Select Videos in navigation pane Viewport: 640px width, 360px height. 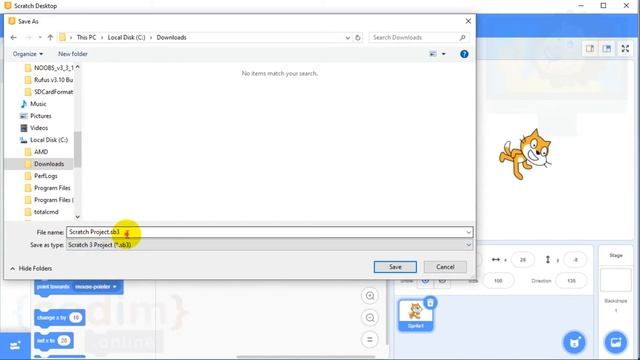tap(34, 128)
